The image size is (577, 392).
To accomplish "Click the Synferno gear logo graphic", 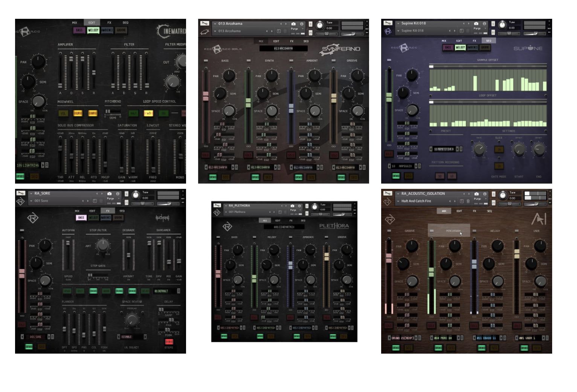I will coord(205,32).
